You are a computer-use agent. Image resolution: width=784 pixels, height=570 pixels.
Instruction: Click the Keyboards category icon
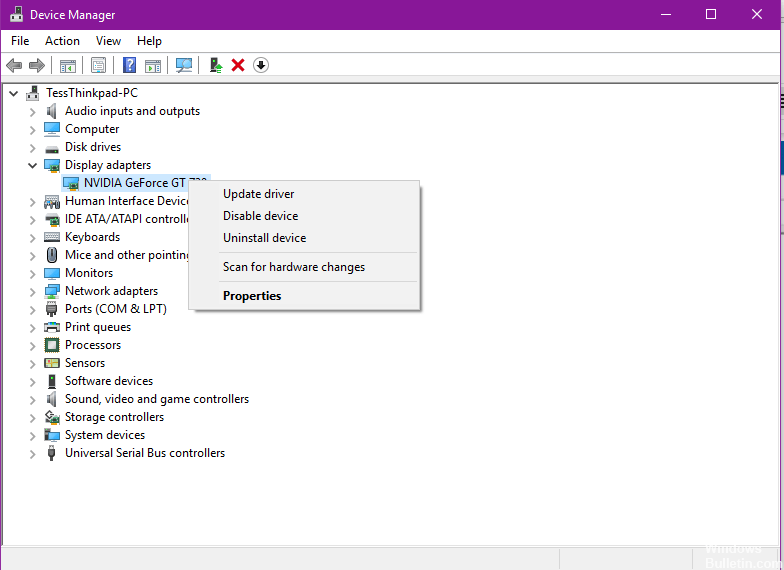pyautogui.click(x=52, y=237)
